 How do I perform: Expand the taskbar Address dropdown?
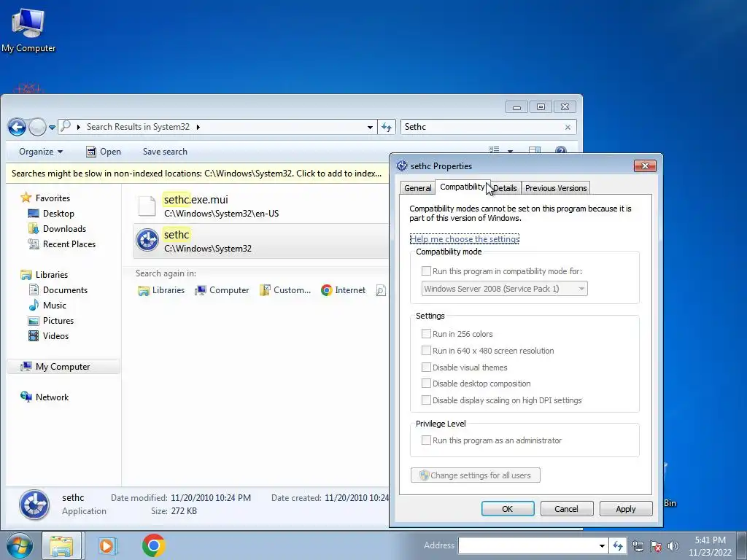click(x=602, y=545)
